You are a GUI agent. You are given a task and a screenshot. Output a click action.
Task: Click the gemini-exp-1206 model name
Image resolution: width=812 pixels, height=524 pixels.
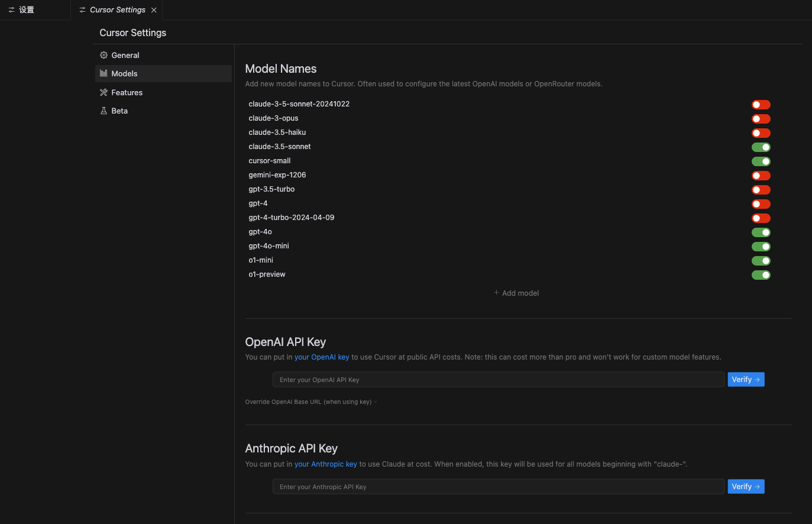coord(277,175)
